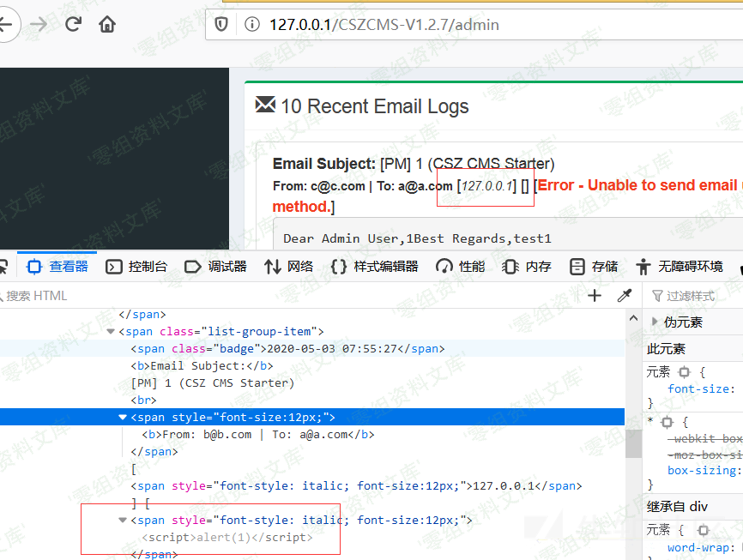Switch to the 控制台 console tab
Viewport: 743px width, 560px height.
pos(136,267)
